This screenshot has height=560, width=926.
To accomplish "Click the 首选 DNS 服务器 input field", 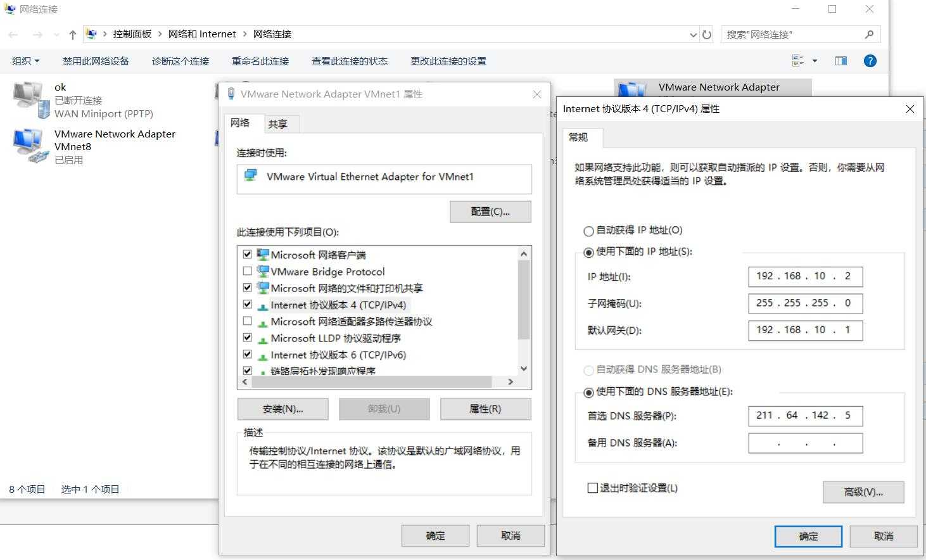I will click(806, 416).
